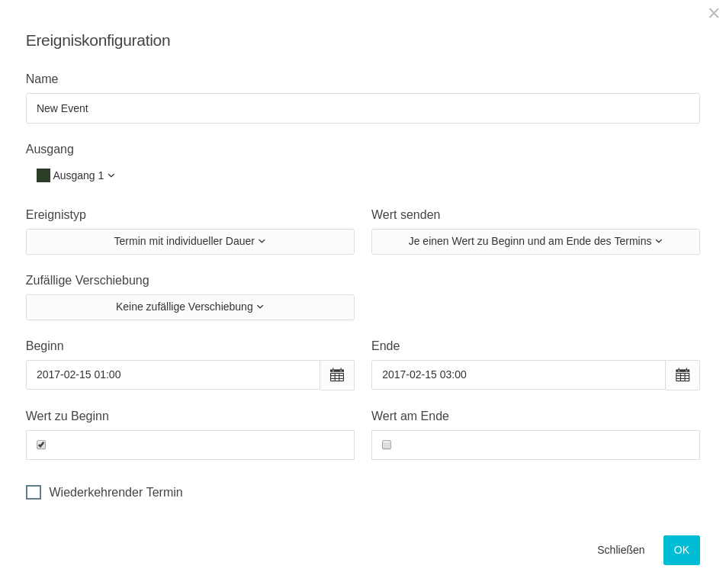Open the calendar picker for Beginn

[337, 375]
